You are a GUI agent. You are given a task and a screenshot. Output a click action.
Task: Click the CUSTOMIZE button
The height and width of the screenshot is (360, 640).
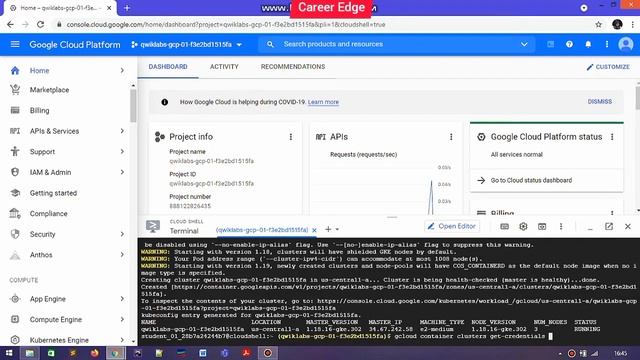608,67
